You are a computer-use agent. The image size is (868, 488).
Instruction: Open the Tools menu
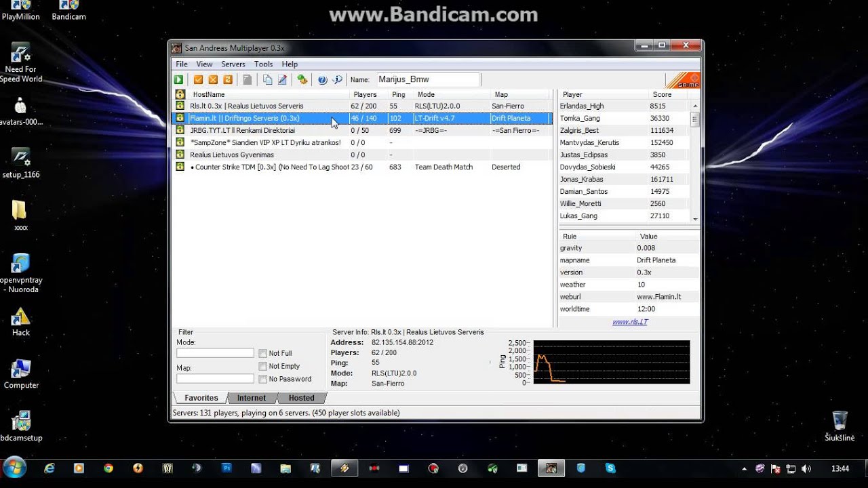(263, 64)
